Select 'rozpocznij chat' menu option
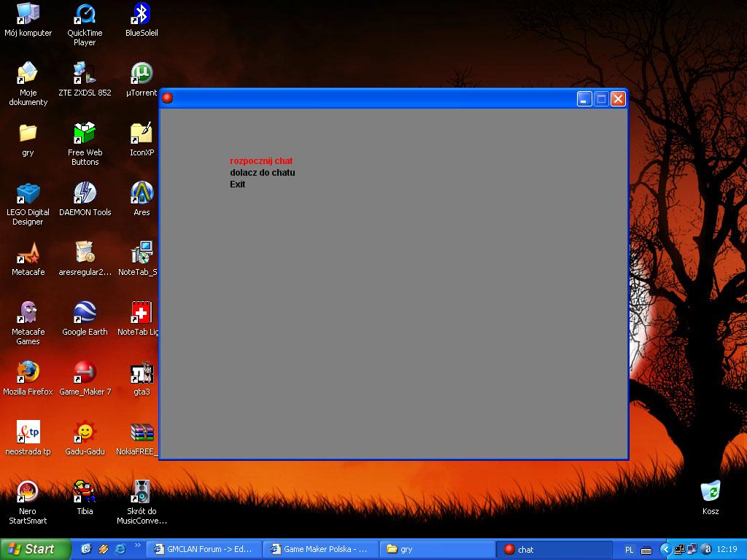The image size is (747, 560). click(x=261, y=160)
